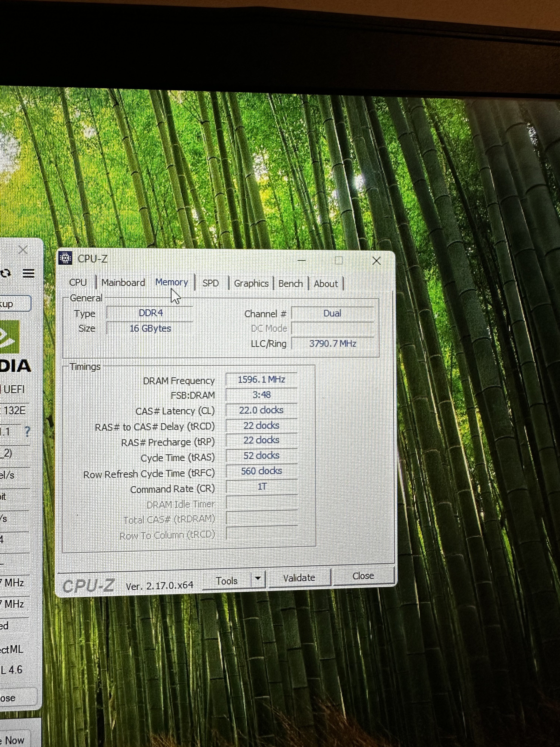Select the Memory tab
The image size is (560, 747).
pos(171,282)
